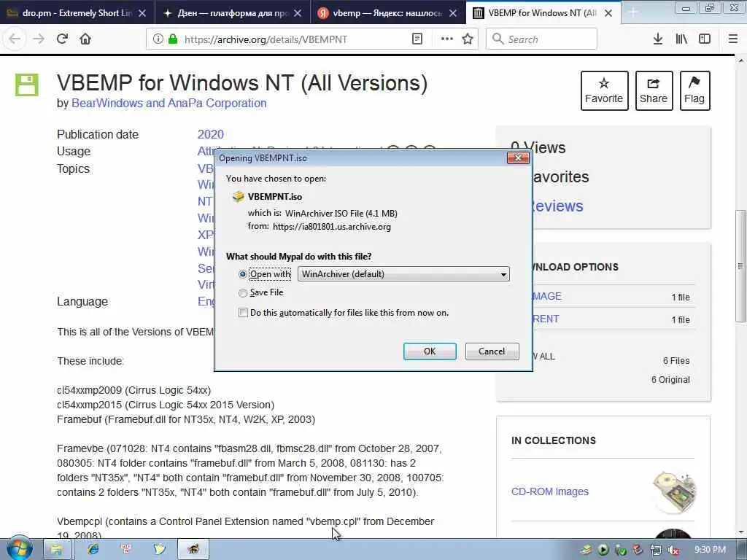Click the Mypal browser taskbar button
Screen dimensions: 747x560
tap(193, 549)
